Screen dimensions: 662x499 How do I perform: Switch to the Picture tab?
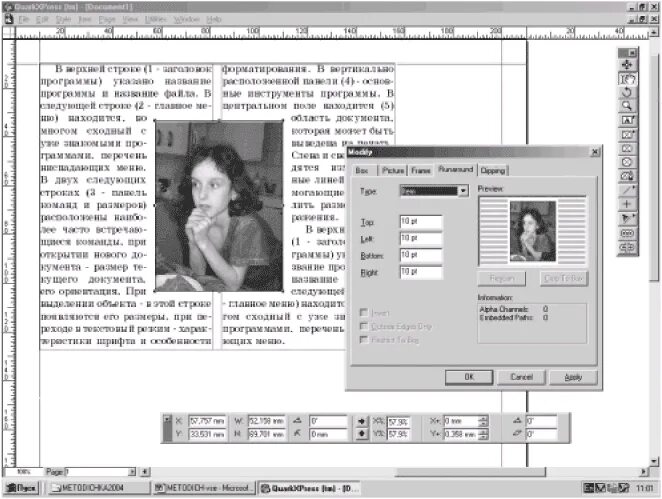(x=393, y=170)
